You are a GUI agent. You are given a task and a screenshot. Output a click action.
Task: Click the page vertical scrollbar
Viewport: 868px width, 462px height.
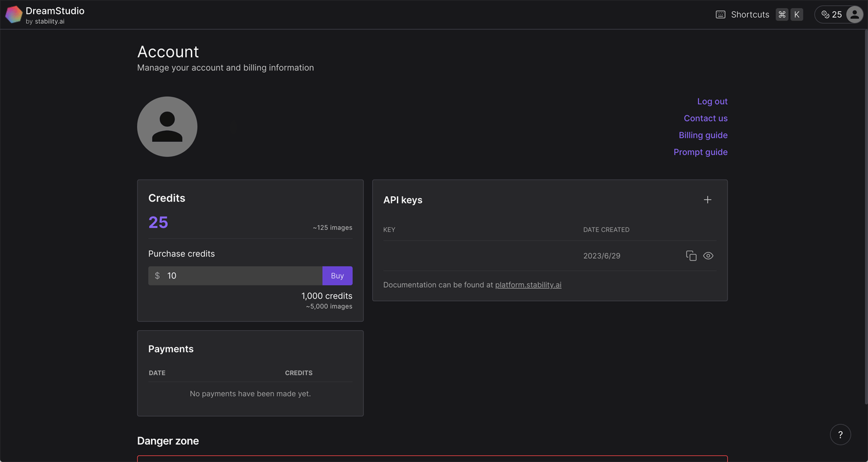pyautogui.click(x=866, y=217)
